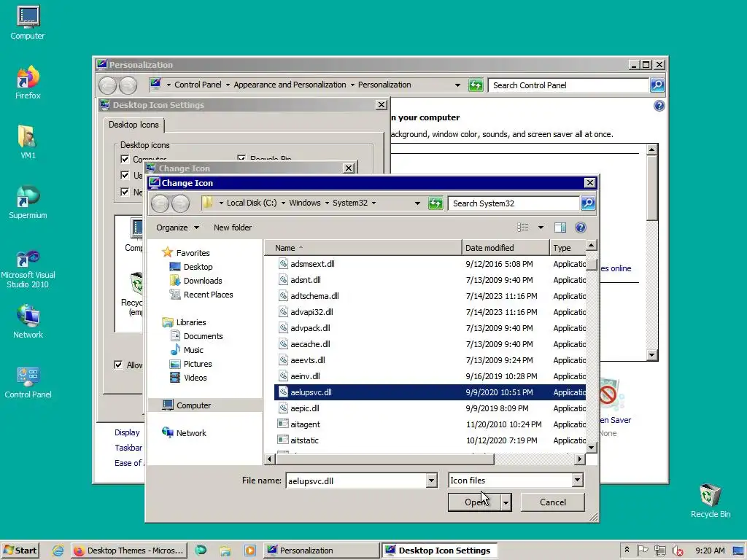Open the Computer desktop icon
The width and height of the screenshot is (747, 560).
click(x=28, y=23)
